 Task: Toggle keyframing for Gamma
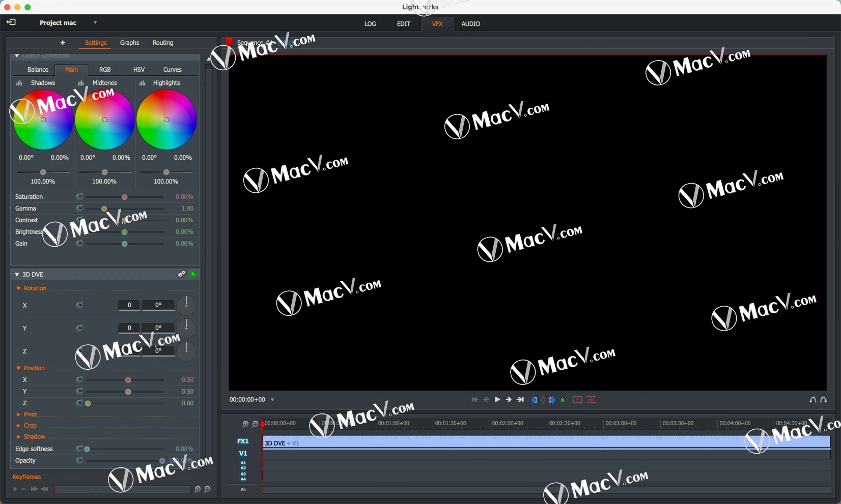coord(79,209)
